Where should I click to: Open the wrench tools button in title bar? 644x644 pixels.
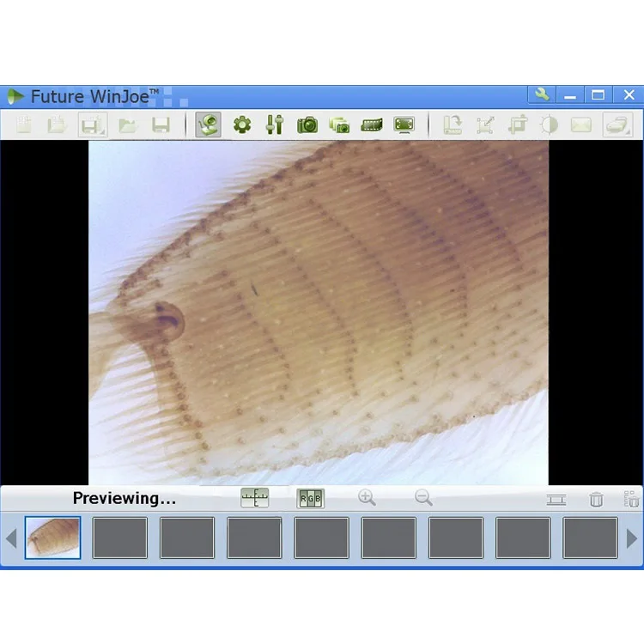542,94
